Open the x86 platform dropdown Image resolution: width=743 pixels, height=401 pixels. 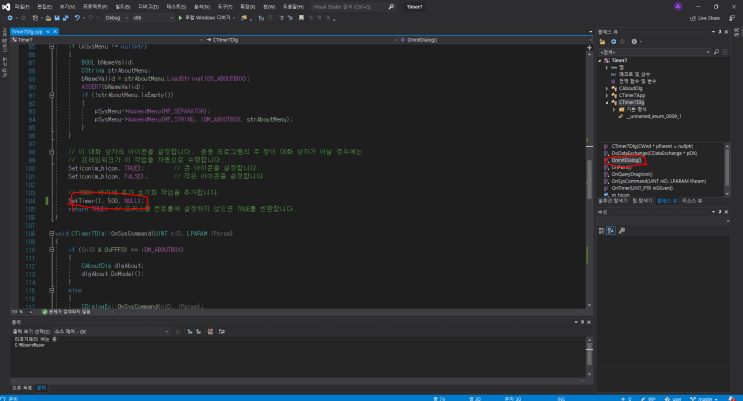(153, 18)
